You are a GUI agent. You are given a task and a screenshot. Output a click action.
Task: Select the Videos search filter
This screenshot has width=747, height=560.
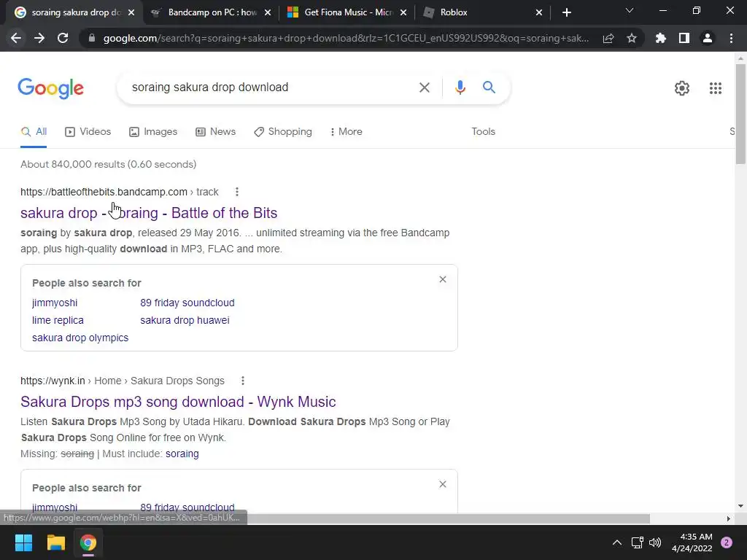click(x=88, y=132)
